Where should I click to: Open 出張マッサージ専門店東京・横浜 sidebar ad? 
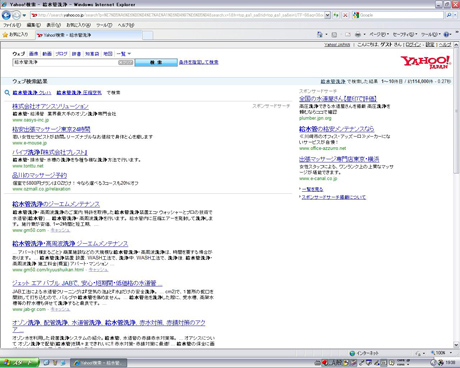coord(339,159)
